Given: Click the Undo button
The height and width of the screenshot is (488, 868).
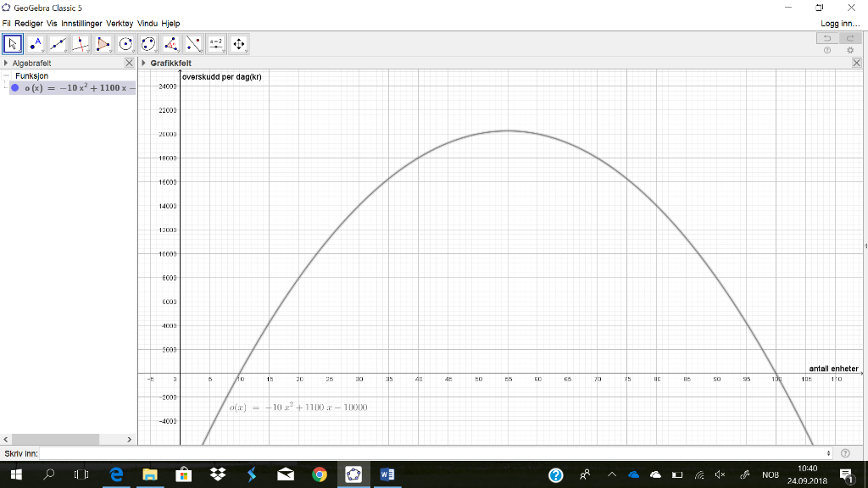Looking at the screenshot, I should click(827, 39).
